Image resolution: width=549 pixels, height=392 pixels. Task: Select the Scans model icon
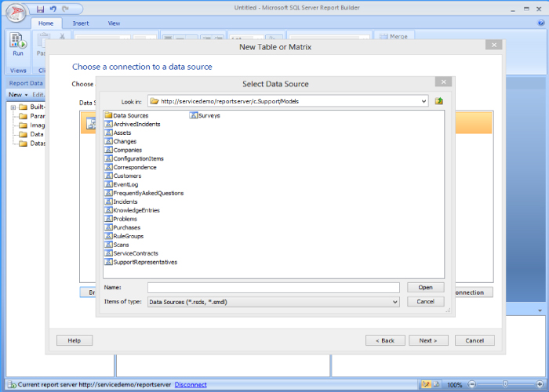click(109, 245)
